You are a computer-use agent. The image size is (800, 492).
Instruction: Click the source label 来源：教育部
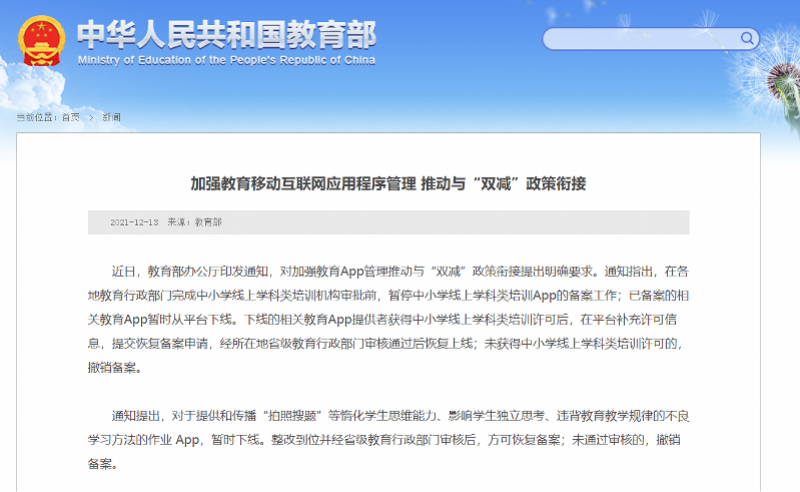tap(194, 222)
